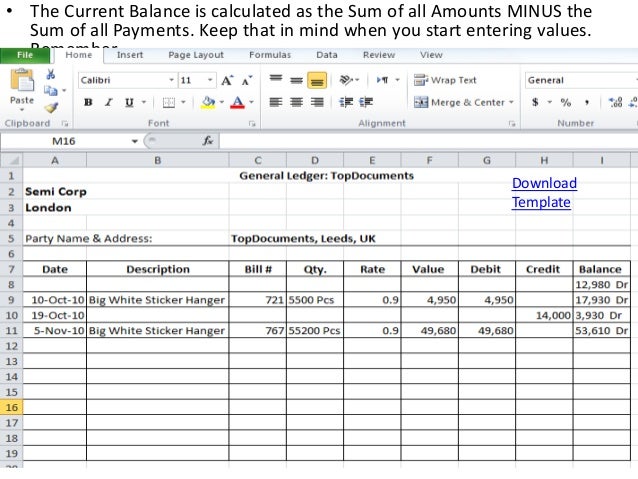The width and height of the screenshot is (638, 479).
Task: Expand the Merge & Center dropdown arrow
Action: click(x=511, y=102)
